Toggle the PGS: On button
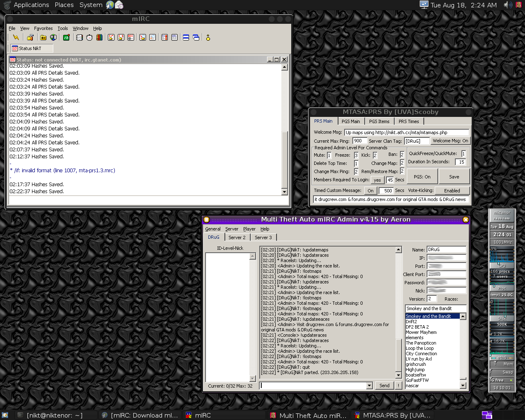Screen dimensions: 525x420 coord(422,177)
